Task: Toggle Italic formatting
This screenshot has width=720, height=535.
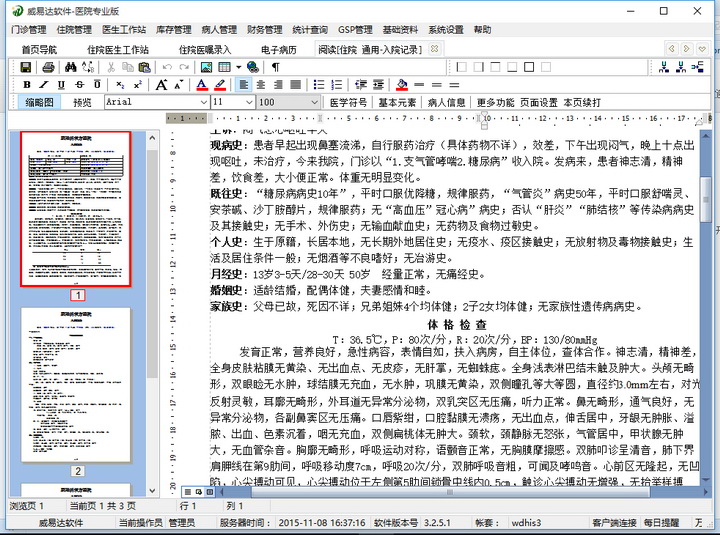Action: (44, 85)
